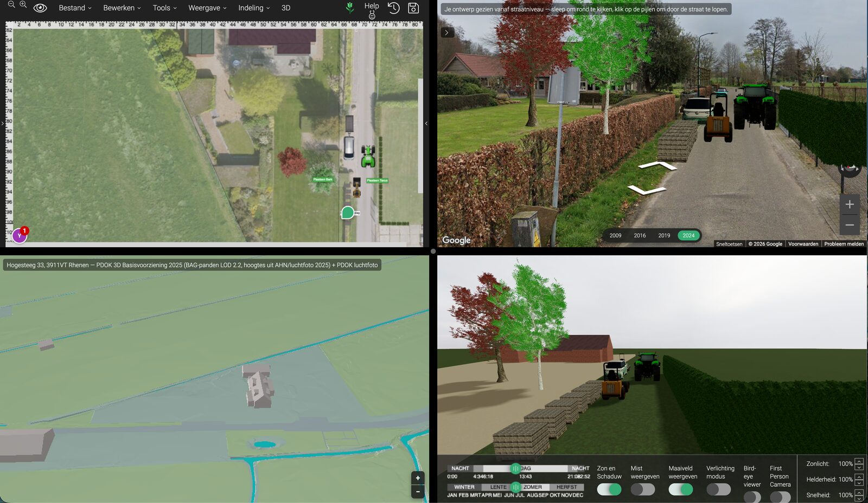868x503 pixels.
Task: Open the purple Y user avatar
Action: pyautogui.click(x=20, y=236)
